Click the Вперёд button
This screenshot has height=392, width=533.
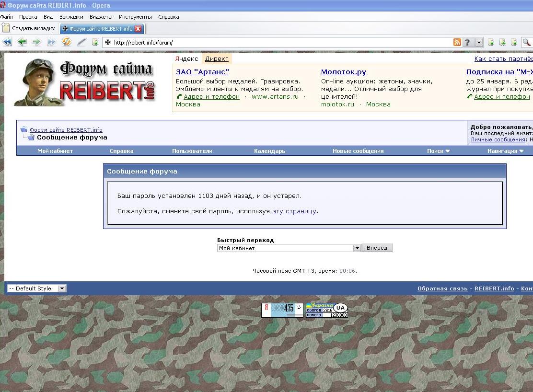[x=377, y=248]
